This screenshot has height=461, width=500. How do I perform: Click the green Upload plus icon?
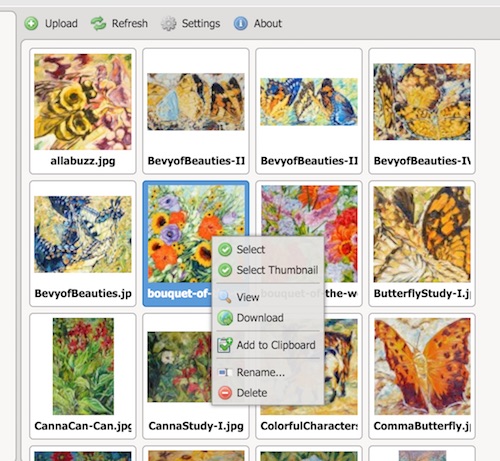(x=31, y=24)
